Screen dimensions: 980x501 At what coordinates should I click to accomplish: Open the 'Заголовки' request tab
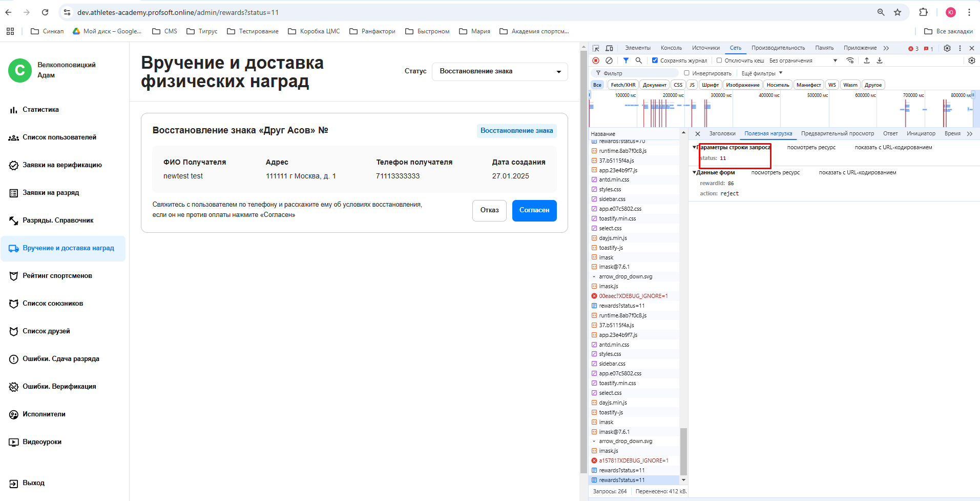coord(722,134)
